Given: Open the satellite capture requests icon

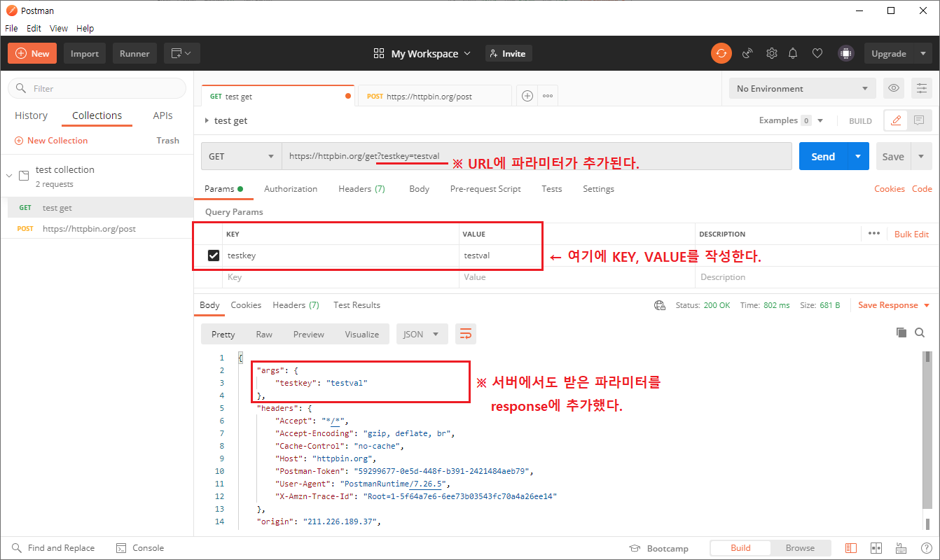Looking at the screenshot, I should [x=747, y=53].
